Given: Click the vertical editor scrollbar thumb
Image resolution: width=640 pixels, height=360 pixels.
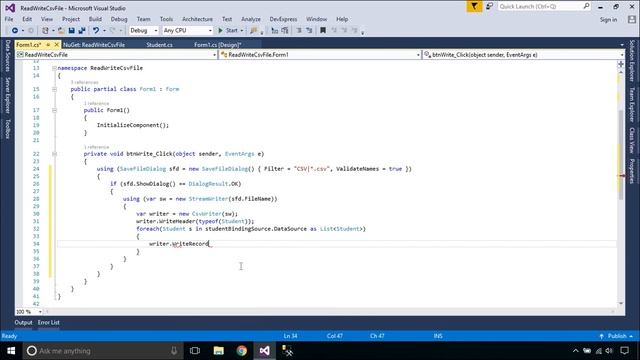Looking at the screenshot, I should (x=621, y=155).
